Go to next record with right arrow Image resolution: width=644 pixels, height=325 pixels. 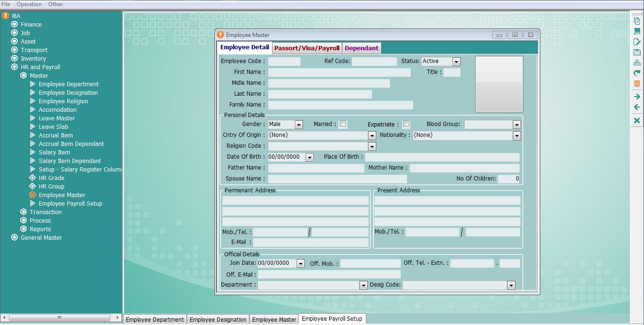[637, 97]
